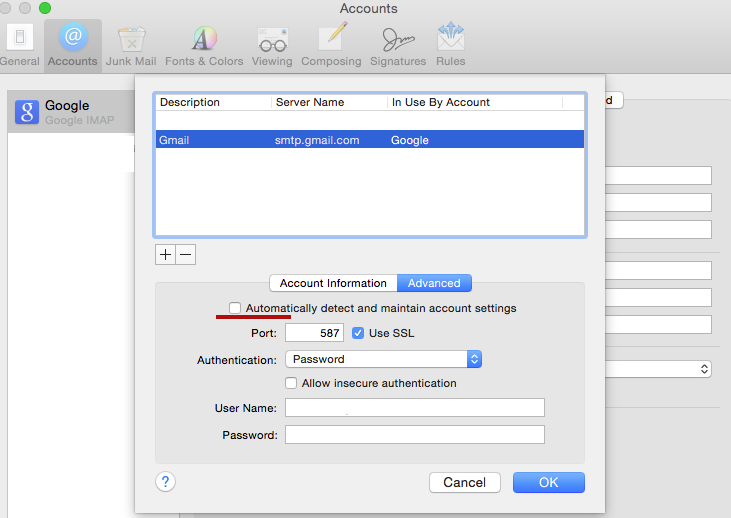The width and height of the screenshot is (731, 518).
Task: Click into the Port field
Action: point(314,333)
